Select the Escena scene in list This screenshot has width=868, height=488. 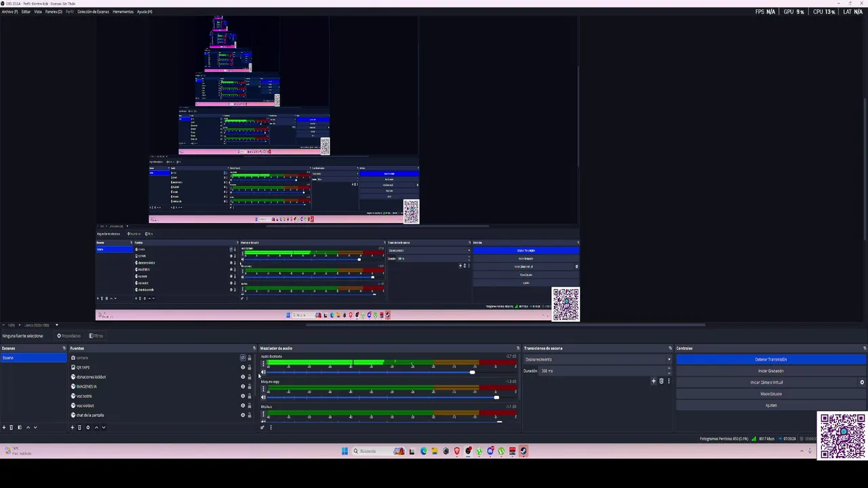[33, 358]
